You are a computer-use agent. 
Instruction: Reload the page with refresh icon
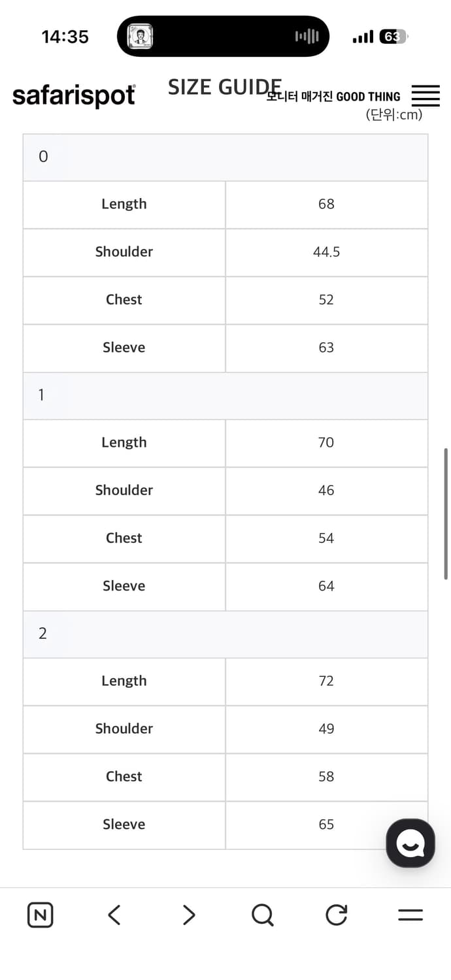(336, 915)
